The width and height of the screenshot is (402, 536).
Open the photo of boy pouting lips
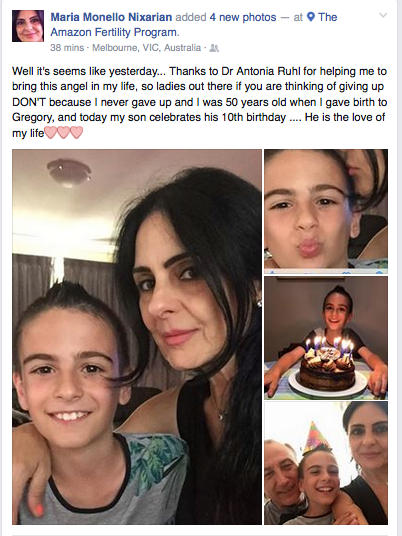click(326, 212)
